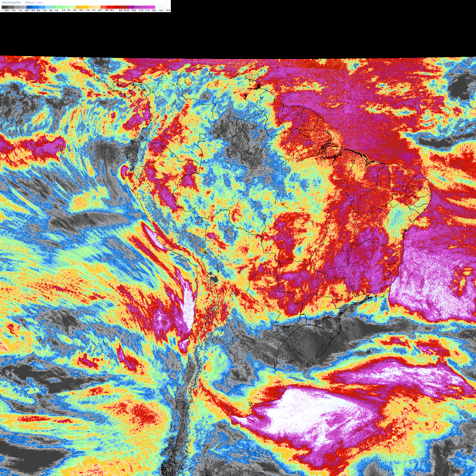Click the legend value 1.0
This screenshot has width=476, height=476.
coord(13,10)
